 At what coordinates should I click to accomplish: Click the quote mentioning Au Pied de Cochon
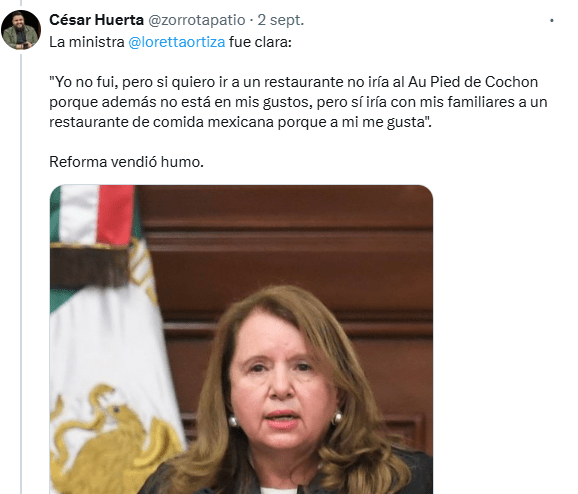293,82
